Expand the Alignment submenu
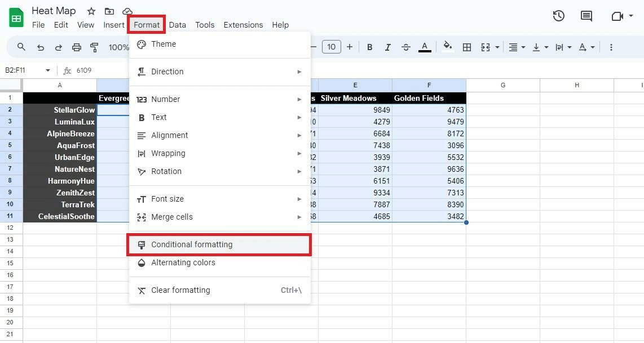Image resolution: width=644 pixels, height=343 pixels. coord(220,135)
